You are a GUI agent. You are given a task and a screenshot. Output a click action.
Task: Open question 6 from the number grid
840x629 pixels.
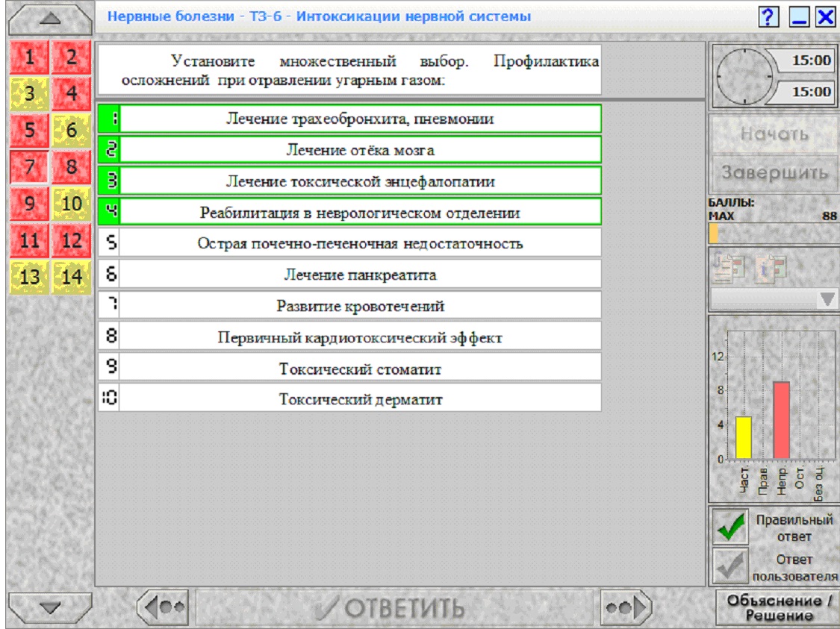[x=71, y=130]
